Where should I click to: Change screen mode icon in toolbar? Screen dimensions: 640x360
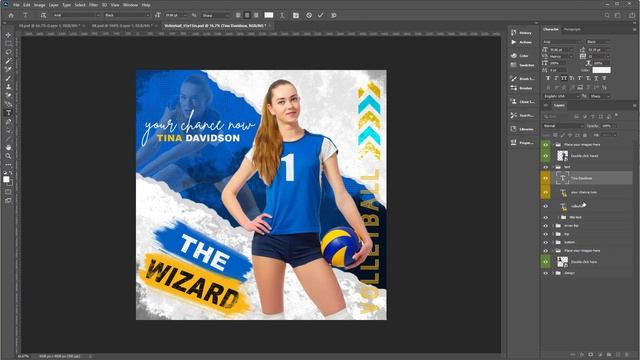click(8, 200)
